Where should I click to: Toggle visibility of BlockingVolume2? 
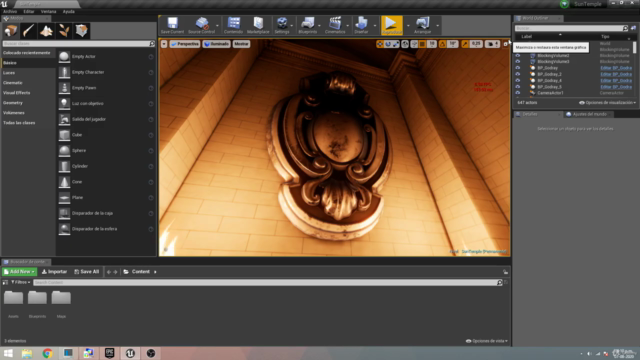[518, 56]
